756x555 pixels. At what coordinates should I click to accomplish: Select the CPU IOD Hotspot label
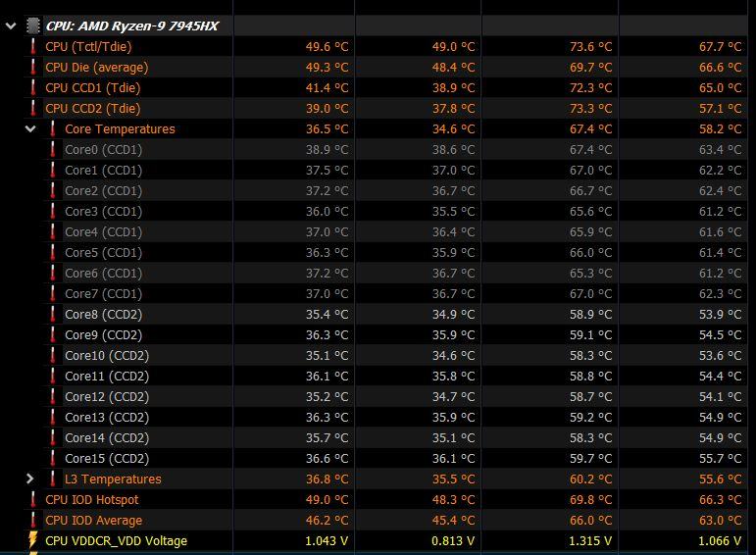point(91,499)
